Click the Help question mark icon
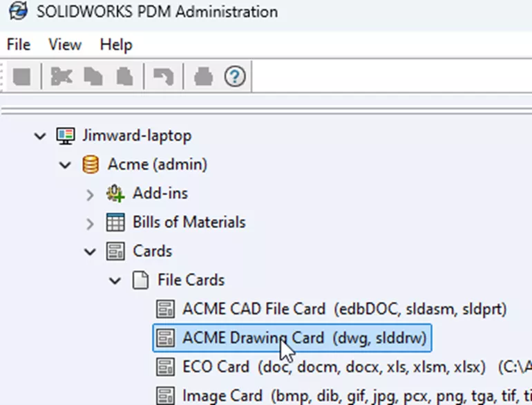 (x=235, y=77)
